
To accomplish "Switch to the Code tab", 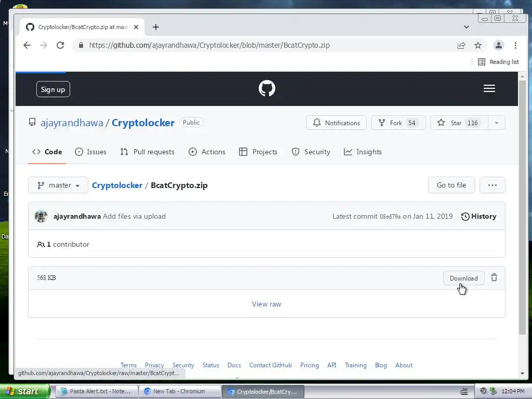I will pyautogui.click(x=47, y=152).
